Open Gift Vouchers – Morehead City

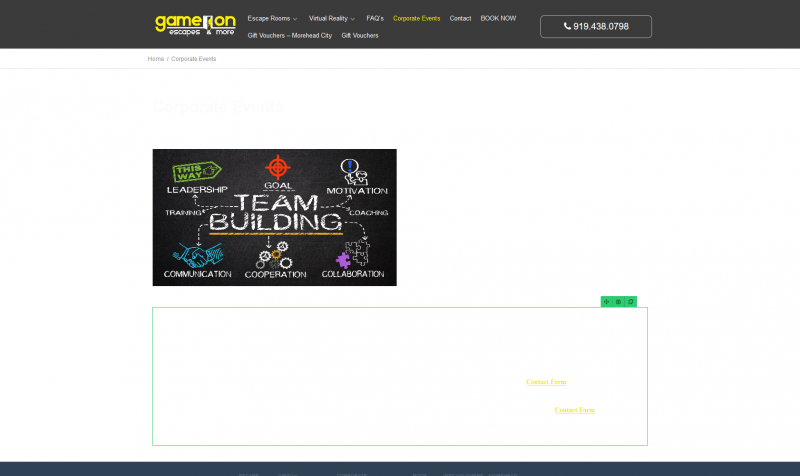tap(290, 35)
